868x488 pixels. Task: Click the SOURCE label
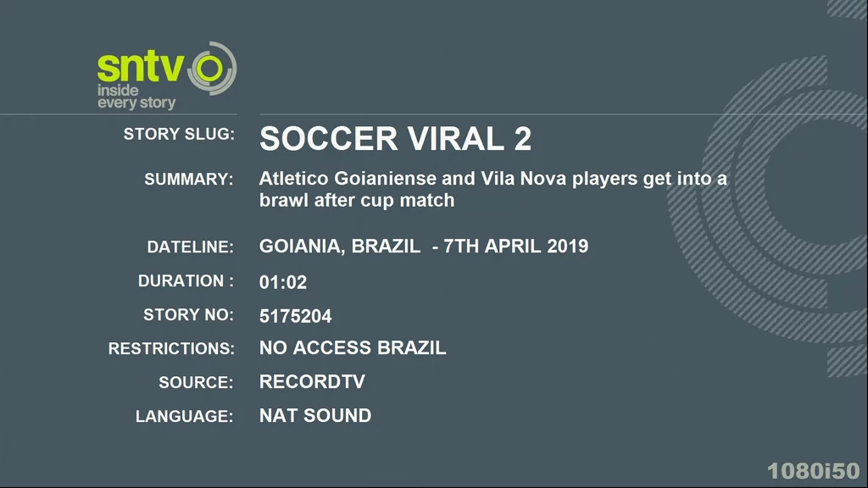point(196,382)
